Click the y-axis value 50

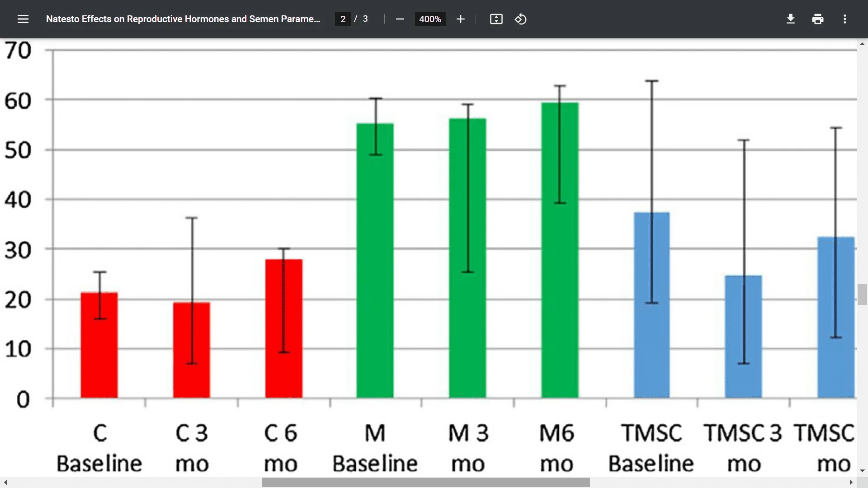tap(18, 150)
